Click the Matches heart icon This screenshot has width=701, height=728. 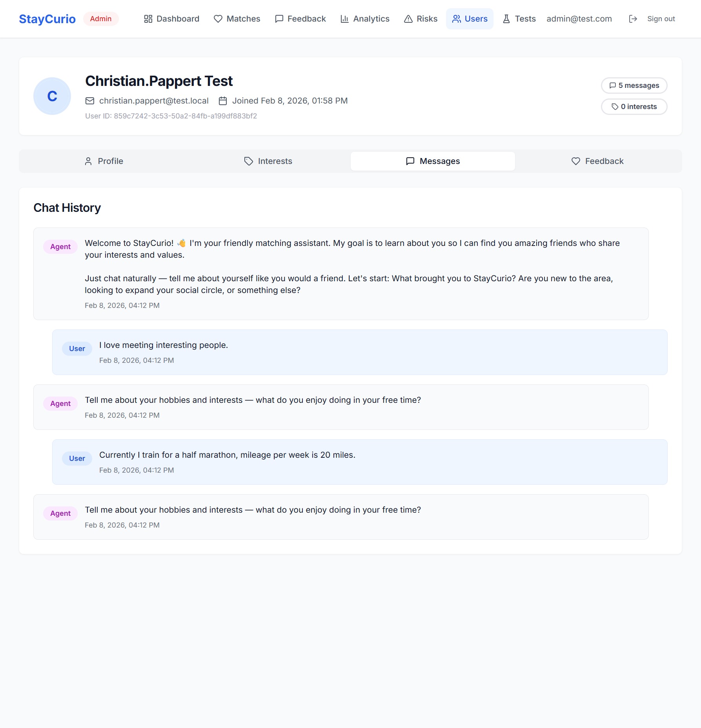pyautogui.click(x=218, y=19)
